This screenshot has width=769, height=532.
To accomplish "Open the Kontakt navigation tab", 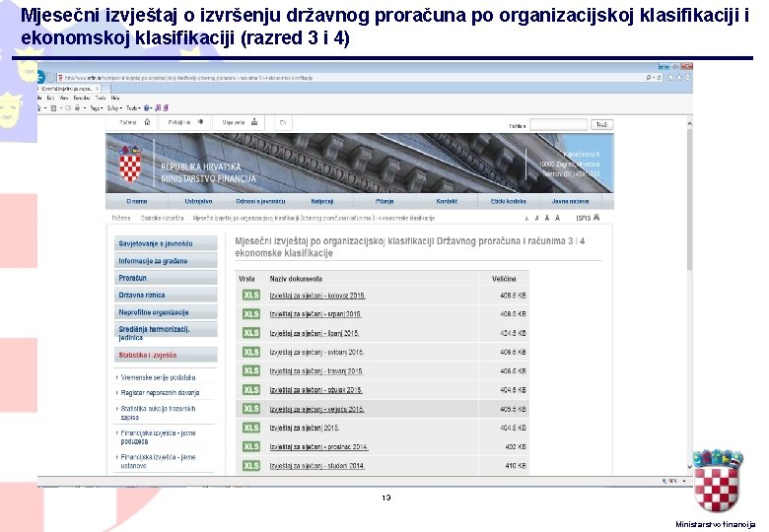I will pyautogui.click(x=447, y=201).
